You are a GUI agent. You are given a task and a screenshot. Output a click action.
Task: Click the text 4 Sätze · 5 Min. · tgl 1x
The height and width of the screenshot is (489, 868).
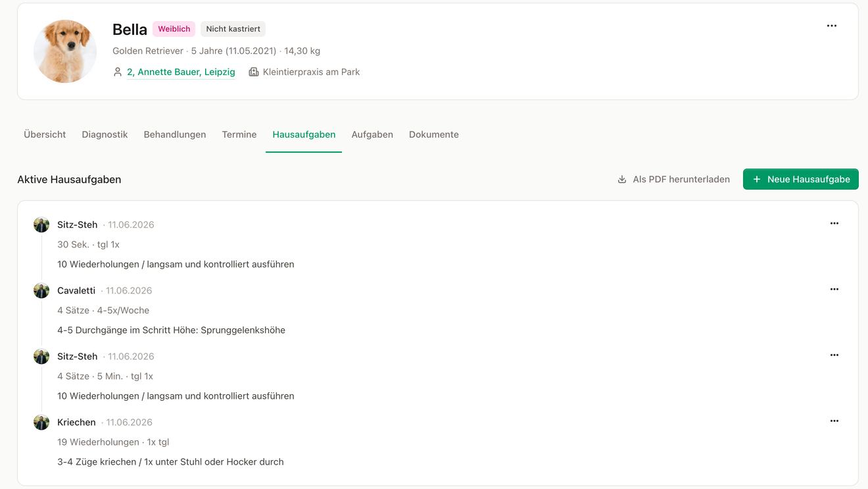coord(105,376)
